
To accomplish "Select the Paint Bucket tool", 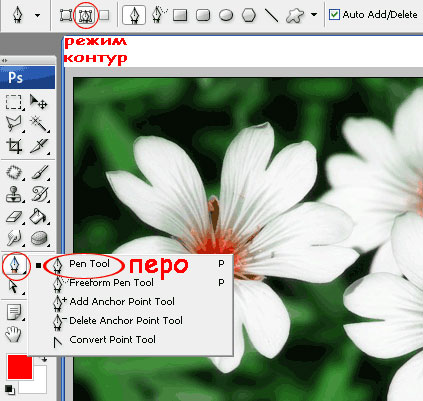I will pyautogui.click(x=39, y=217).
